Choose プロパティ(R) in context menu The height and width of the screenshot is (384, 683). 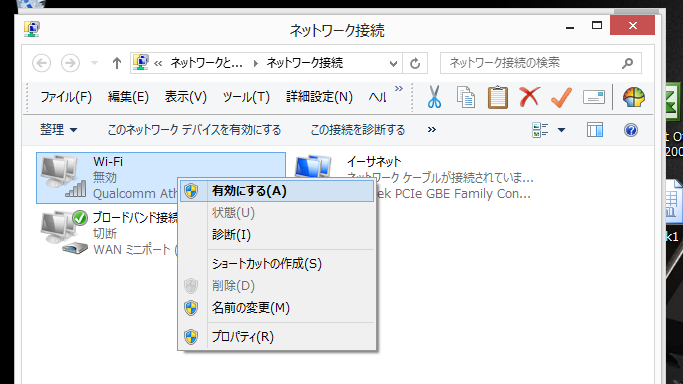coord(277,337)
